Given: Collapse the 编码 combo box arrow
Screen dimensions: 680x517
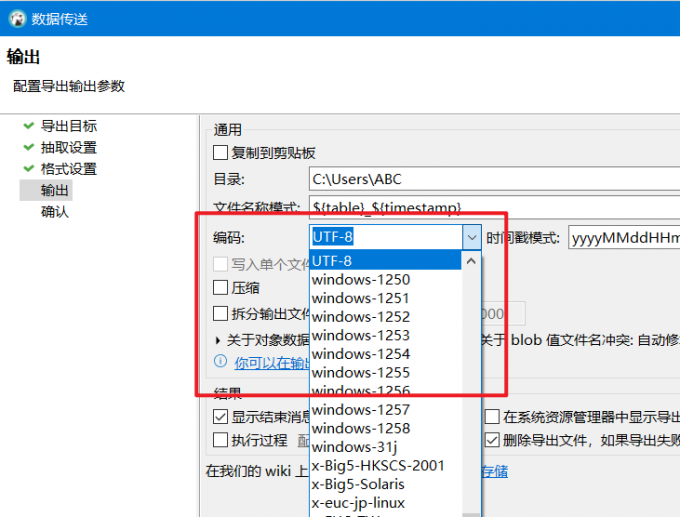Looking at the screenshot, I should (472, 237).
